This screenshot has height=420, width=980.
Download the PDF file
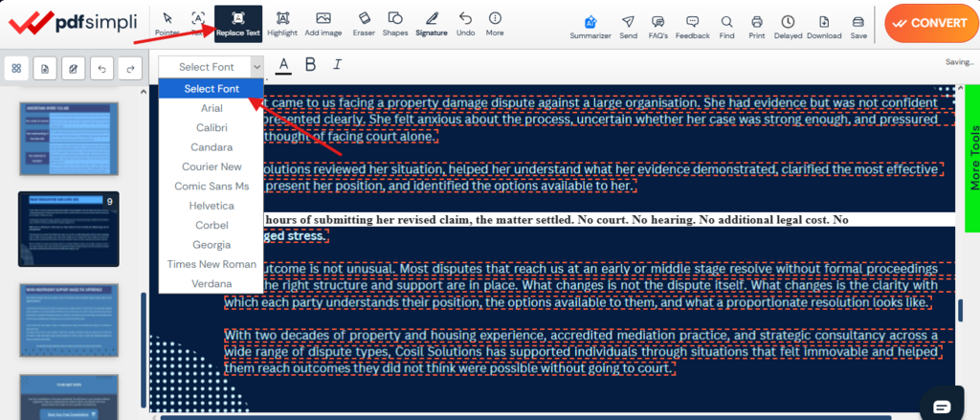[x=824, y=28]
